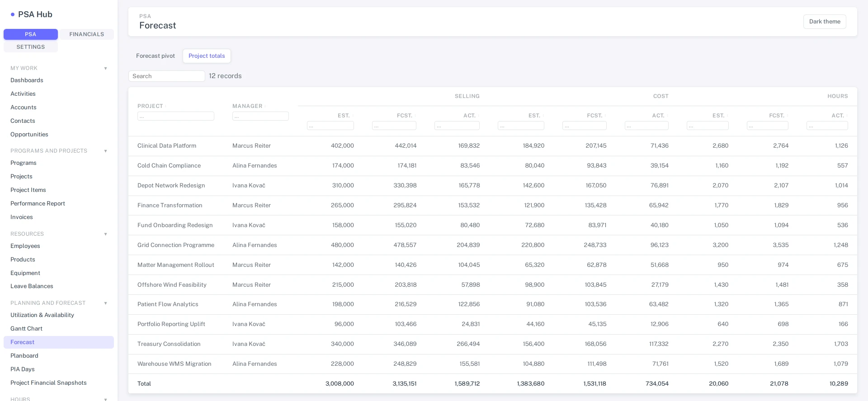
Task: Open Activities in the sidebar
Action: (59, 94)
